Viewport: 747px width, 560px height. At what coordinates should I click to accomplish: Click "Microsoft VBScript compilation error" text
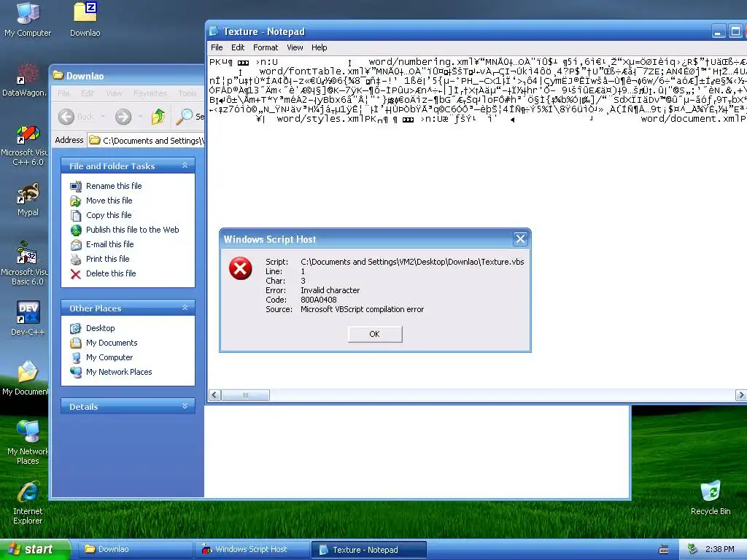(x=362, y=309)
